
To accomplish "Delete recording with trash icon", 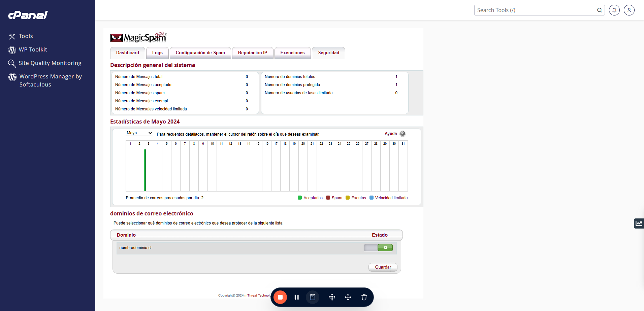I will (x=364, y=297).
